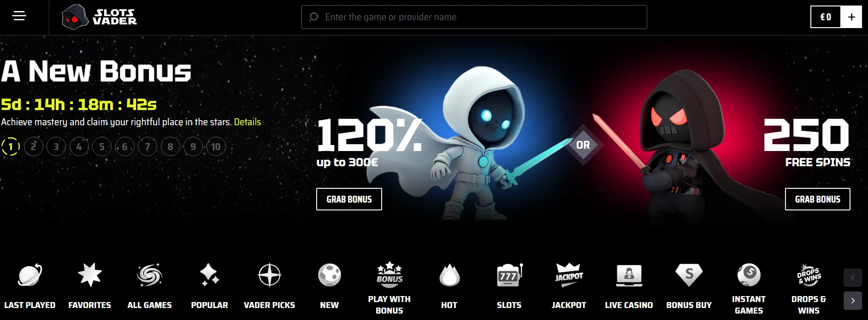
Task: Open the hamburger menu
Action: [x=19, y=17]
